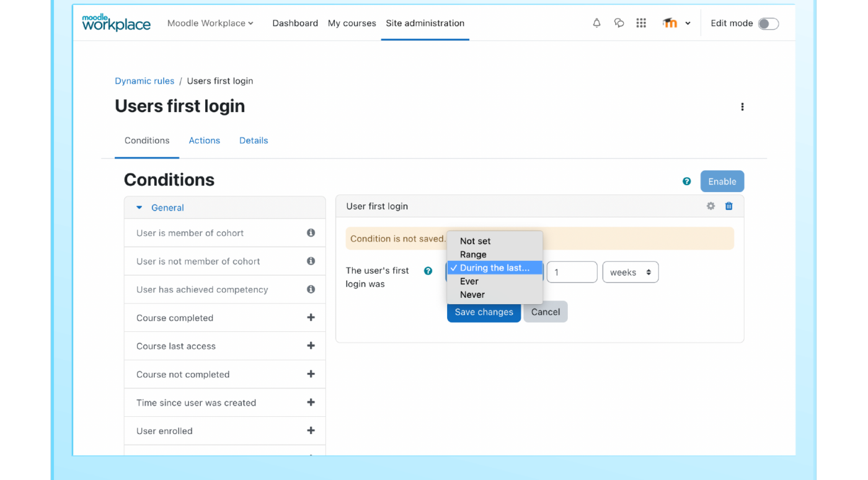Click Save changes
The image size is (868, 480).
click(x=484, y=312)
